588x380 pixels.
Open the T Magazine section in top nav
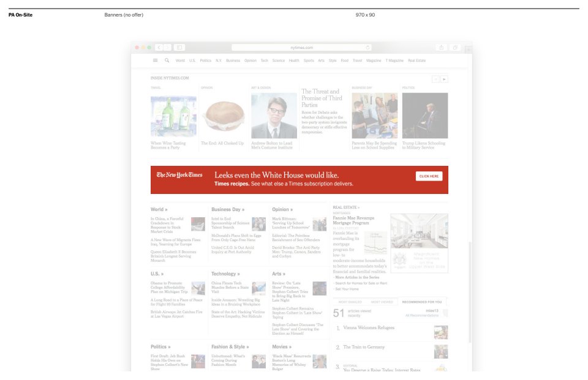click(394, 61)
